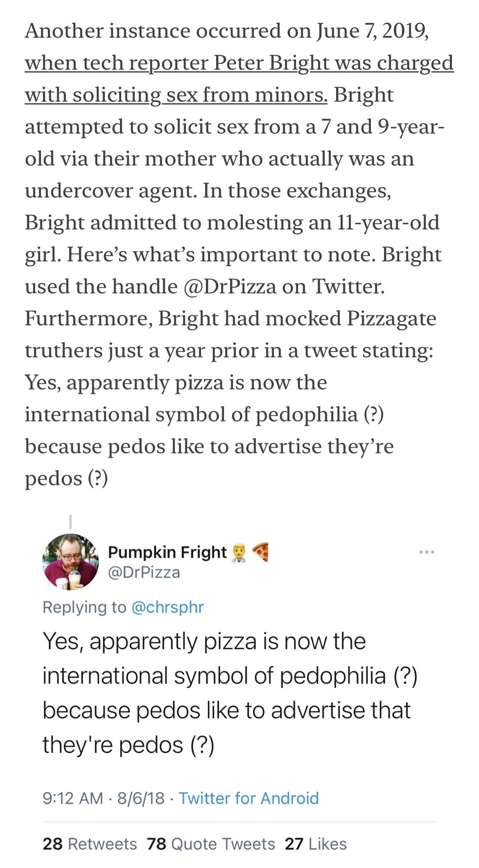See the 27 Likes list

(x=316, y=844)
